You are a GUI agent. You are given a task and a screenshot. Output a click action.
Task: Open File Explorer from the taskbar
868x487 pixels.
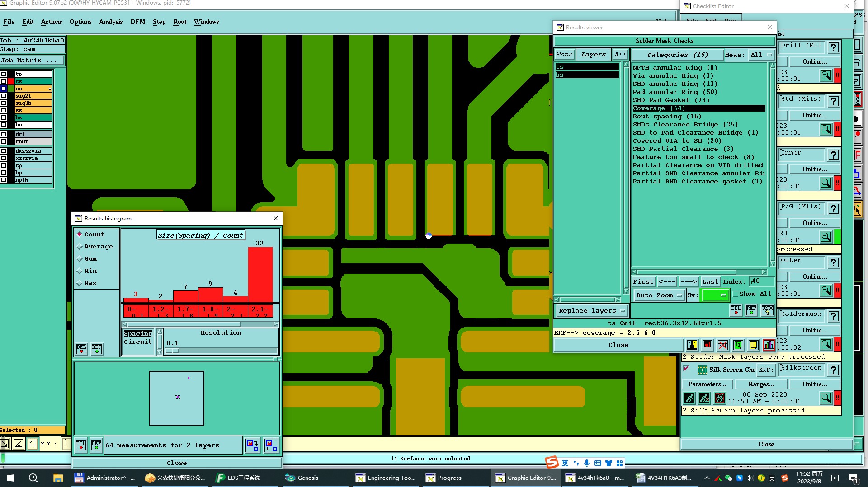[x=57, y=478]
